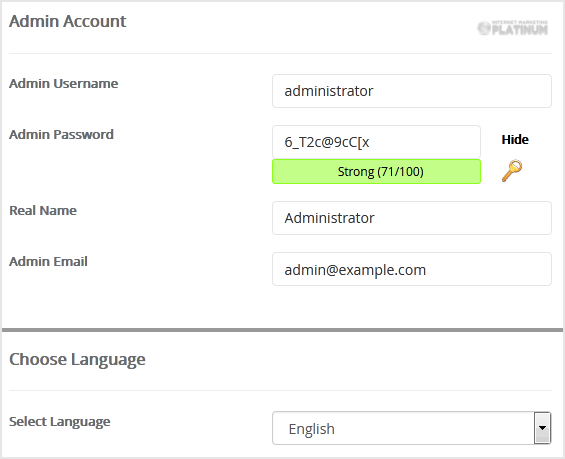Image resolution: width=565 pixels, height=459 pixels.
Task: Click into the Admin Password field
Action: tap(376, 142)
